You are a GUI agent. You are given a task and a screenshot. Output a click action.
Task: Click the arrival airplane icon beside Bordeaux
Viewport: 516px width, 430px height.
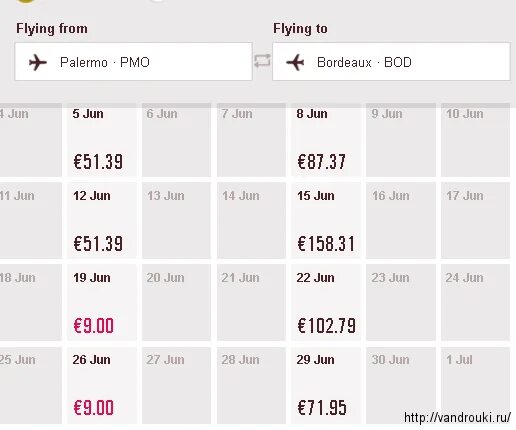click(x=295, y=62)
